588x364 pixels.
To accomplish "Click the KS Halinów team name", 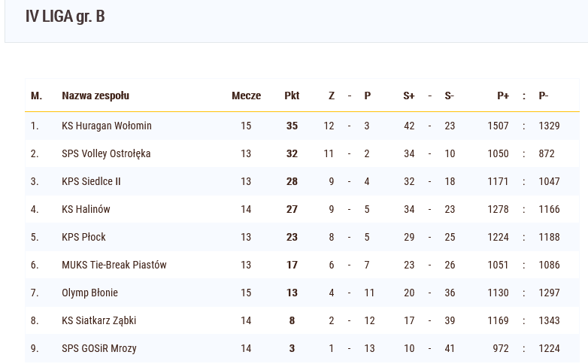I will click(x=86, y=209).
